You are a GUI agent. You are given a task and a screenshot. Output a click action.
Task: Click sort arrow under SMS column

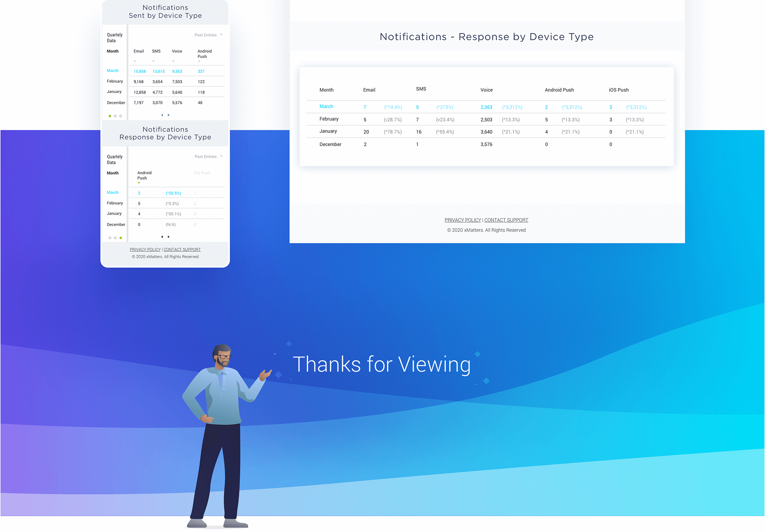tap(153, 61)
